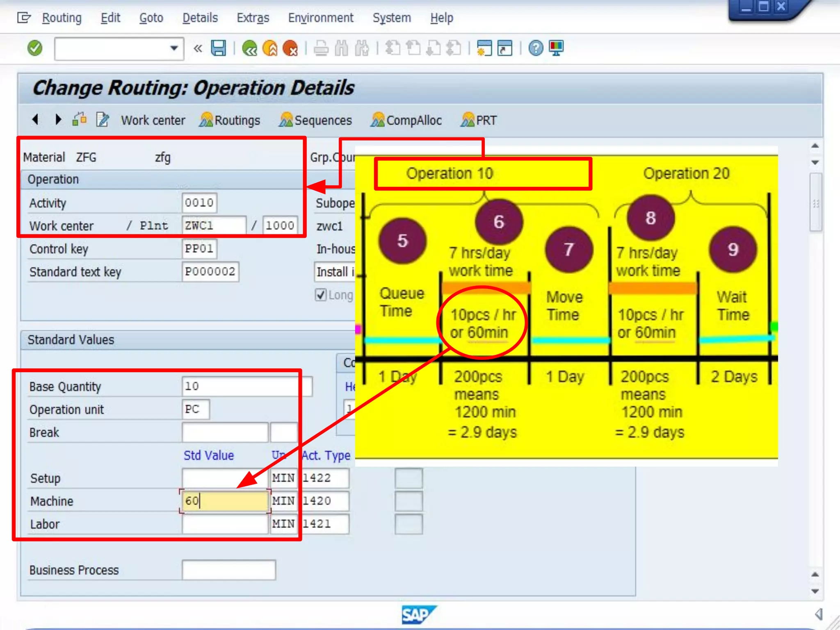
Task: Open the Routing menu
Action: coord(62,18)
